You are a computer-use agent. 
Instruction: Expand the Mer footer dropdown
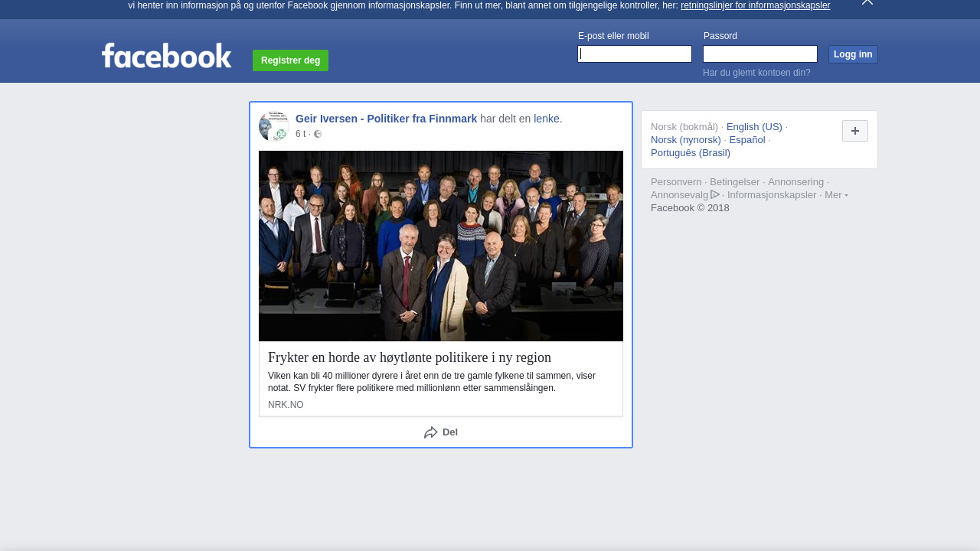click(x=836, y=194)
